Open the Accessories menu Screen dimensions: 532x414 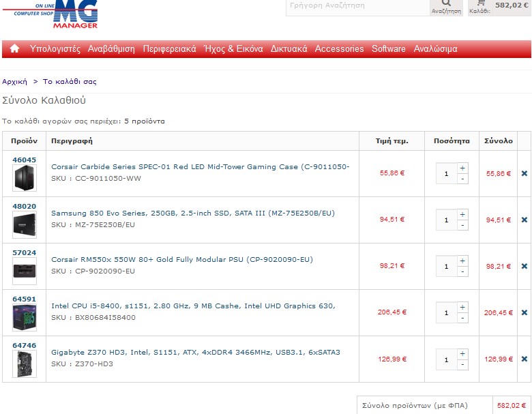339,49
